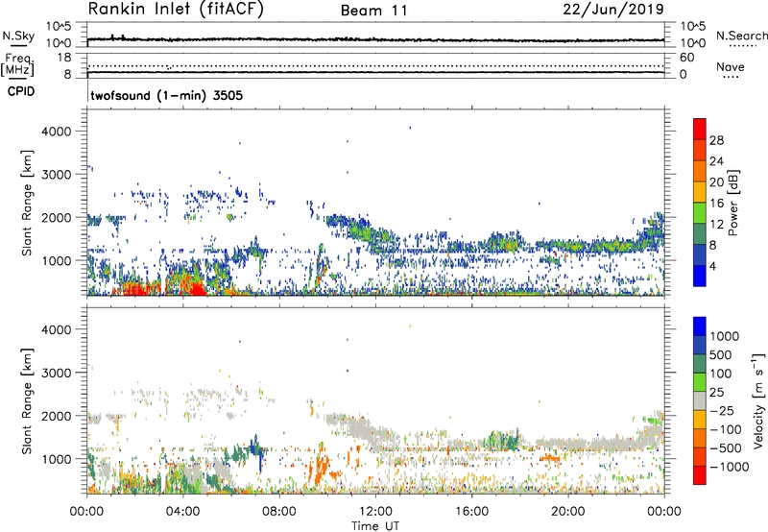Click the 'Time UT' axis title
Screen dimensions: 768x532
[x=375, y=526]
